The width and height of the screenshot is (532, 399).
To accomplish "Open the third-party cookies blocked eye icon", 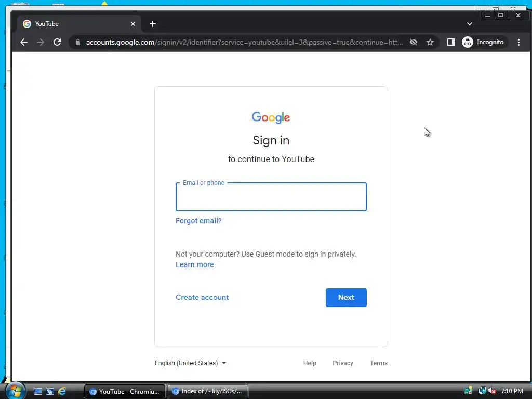I will click(413, 42).
